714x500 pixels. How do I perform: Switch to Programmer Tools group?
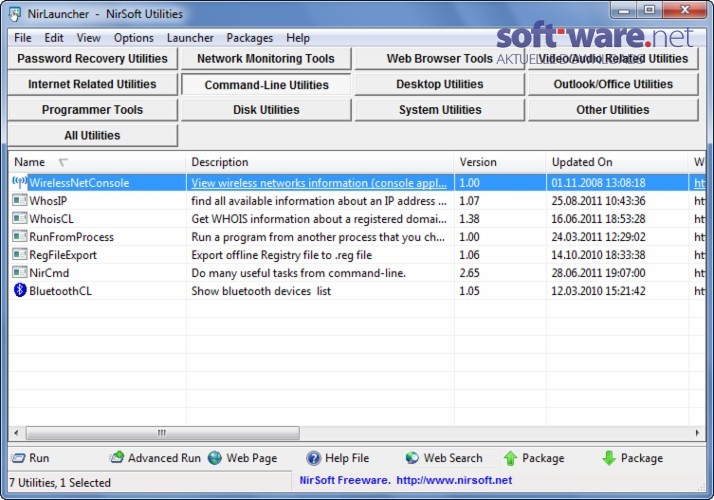(92, 110)
